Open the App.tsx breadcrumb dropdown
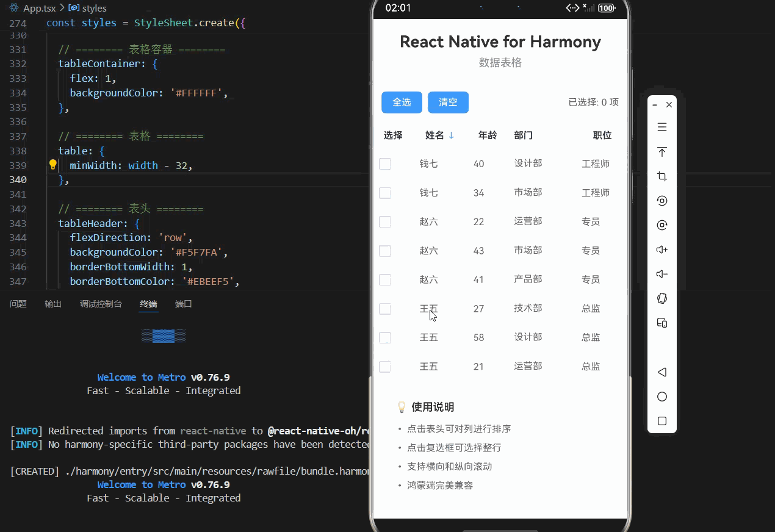The image size is (775, 532). [39, 8]
